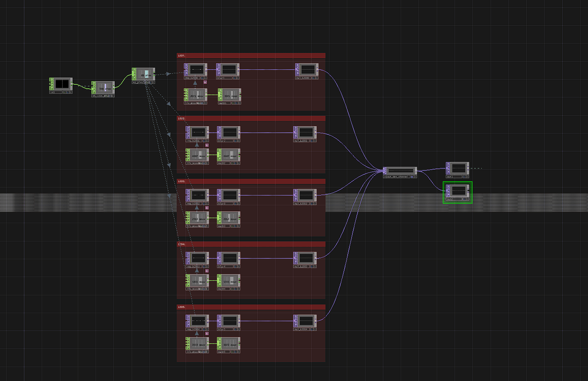This screenshot has height=381, width=588.
Task: Click the math2 node in LED2
Action: [x=229, y=155]
